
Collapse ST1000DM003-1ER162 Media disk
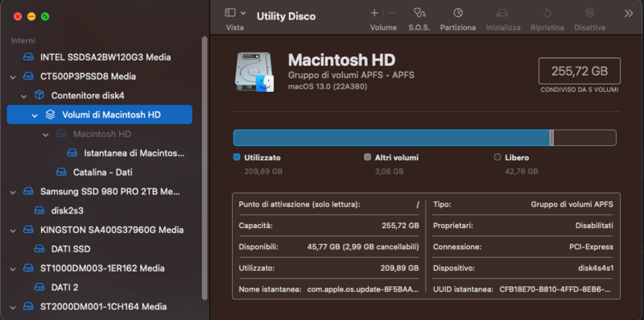(x=13, y=269)
